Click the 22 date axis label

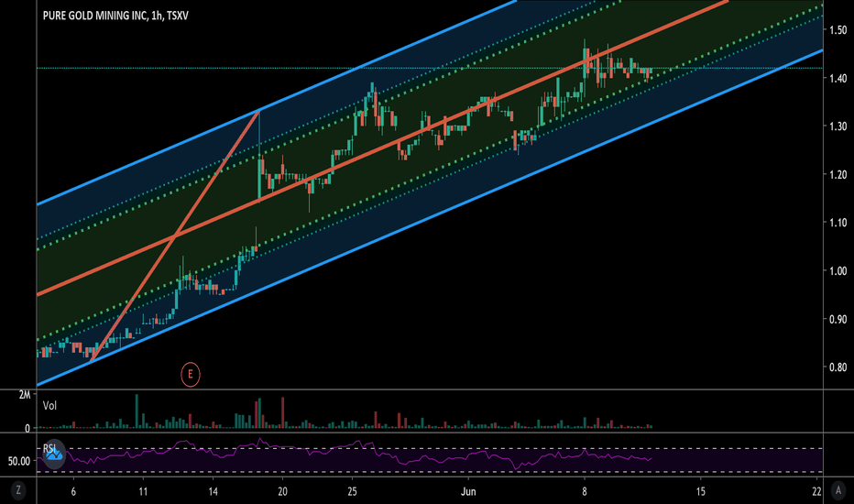coord(816,491)
